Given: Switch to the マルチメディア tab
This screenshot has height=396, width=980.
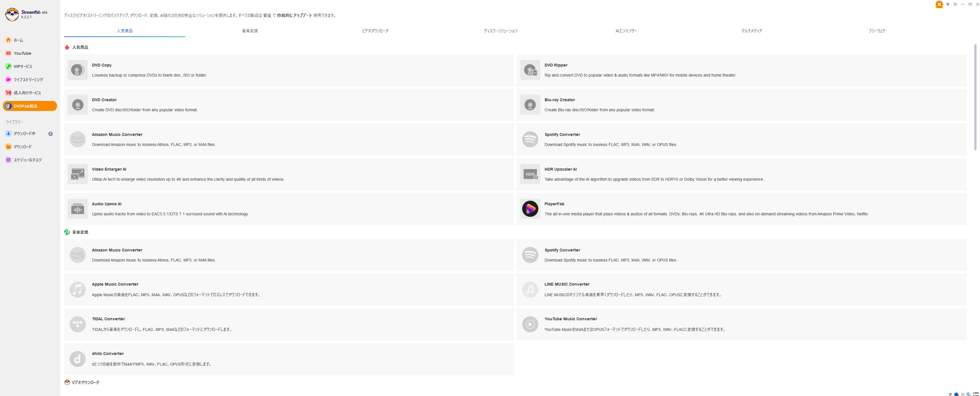Looking at the screenshot, I should [x=751, y=31].
